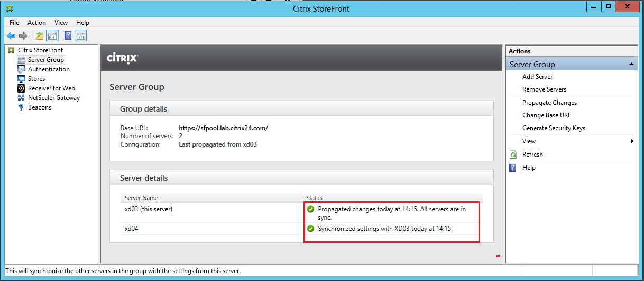
Task: Click the Back arrow toolbar icon
Action: [11, 36]
